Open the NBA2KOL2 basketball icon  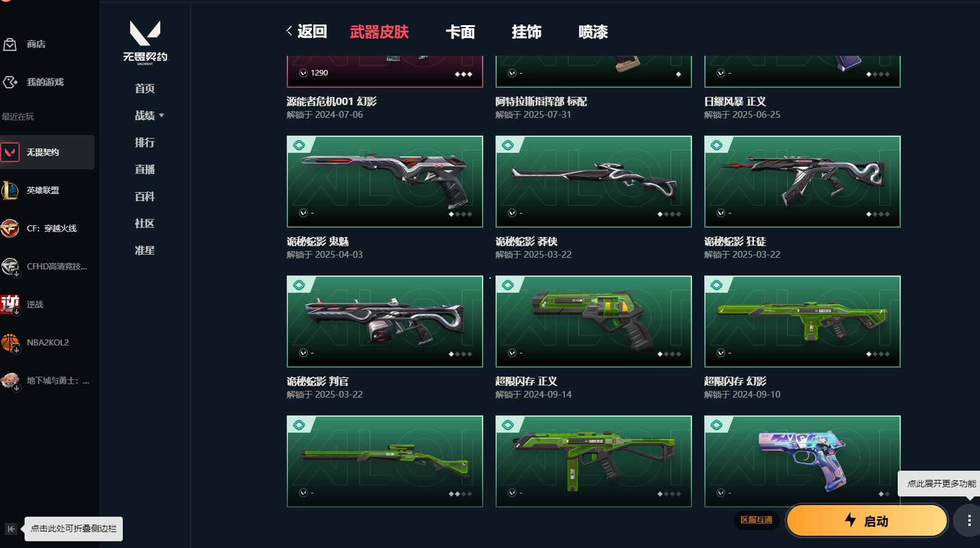click(10, 342)
